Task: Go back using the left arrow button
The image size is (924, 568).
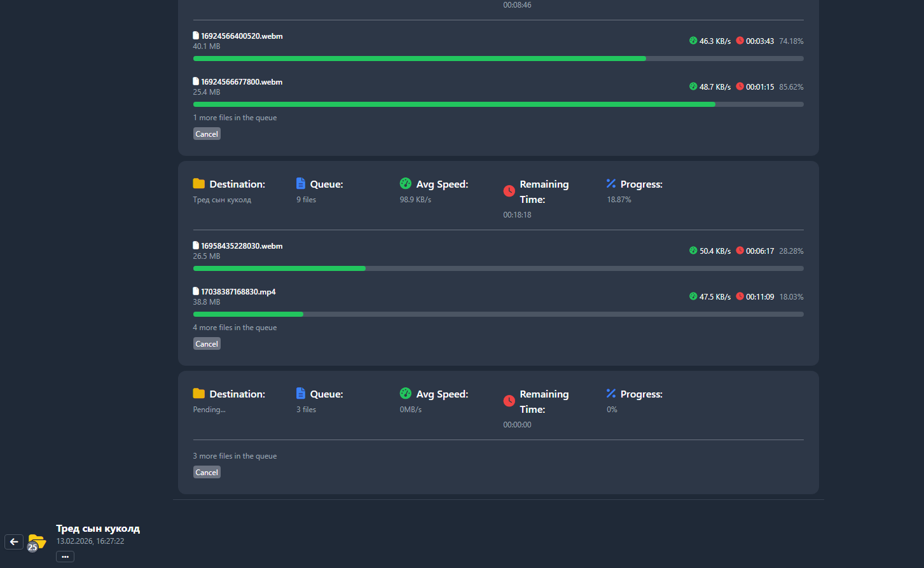Action: point(14,542)
